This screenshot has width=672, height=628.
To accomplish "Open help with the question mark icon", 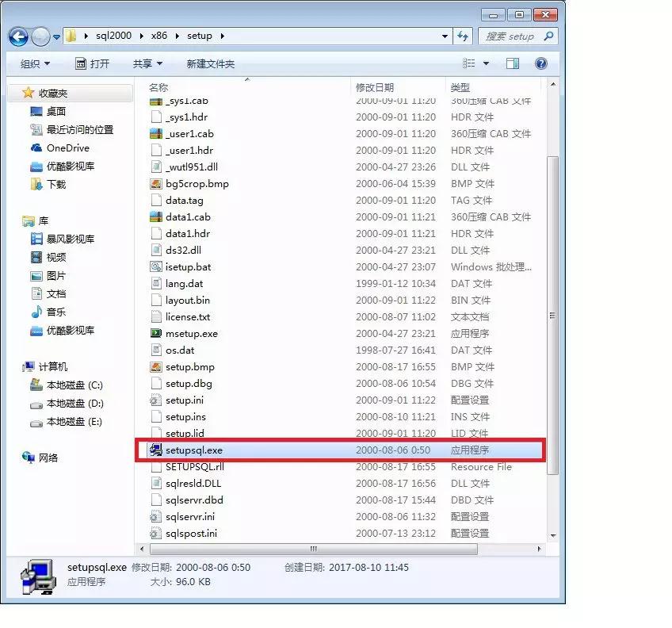I will point(541,63).
